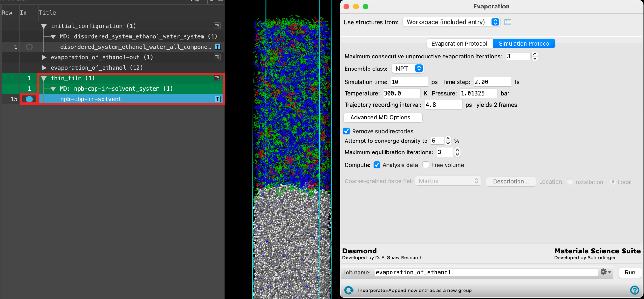Disable the Analysis data checkbox
The width and height of the screenshot is (644, 299).
(377, 165)
